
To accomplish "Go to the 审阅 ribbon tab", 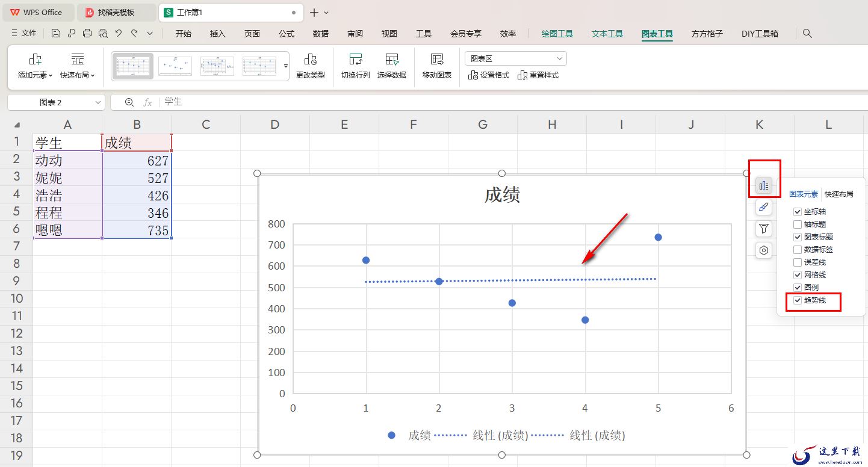I will 355,34.
